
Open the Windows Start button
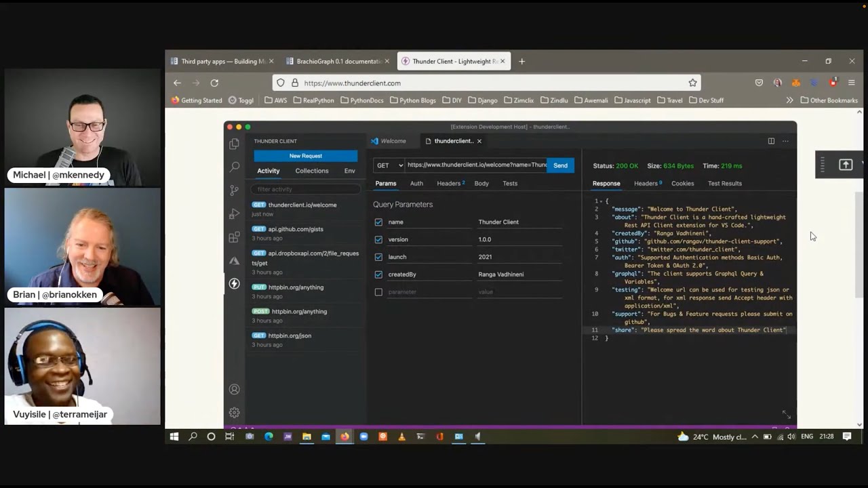pos(174,436)
